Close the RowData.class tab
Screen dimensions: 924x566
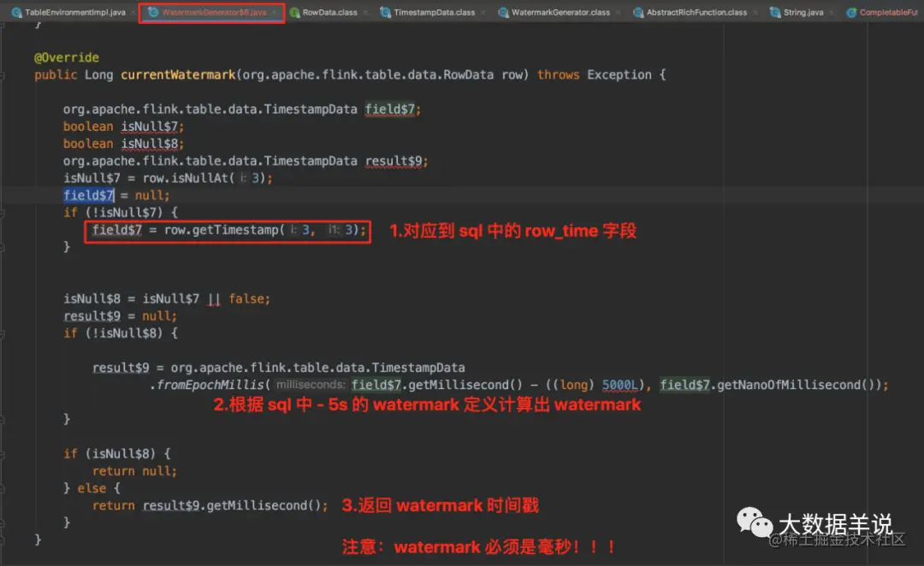point(365,12)
